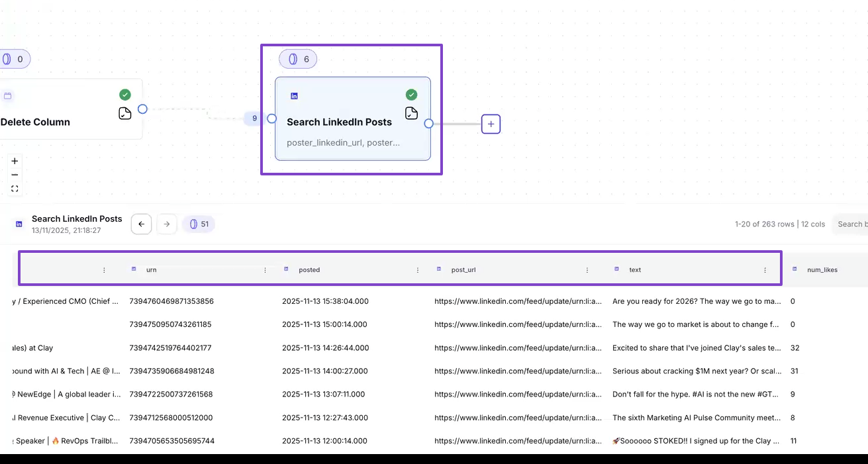
Task: Click the small icon atop the Delete Column node
Action: click(x=8, y=96)
